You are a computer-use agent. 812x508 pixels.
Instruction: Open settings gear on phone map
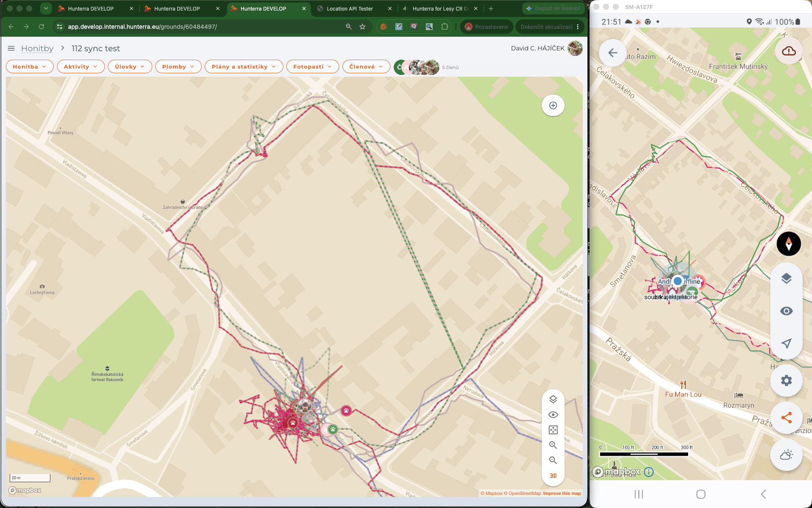(786, 381)
